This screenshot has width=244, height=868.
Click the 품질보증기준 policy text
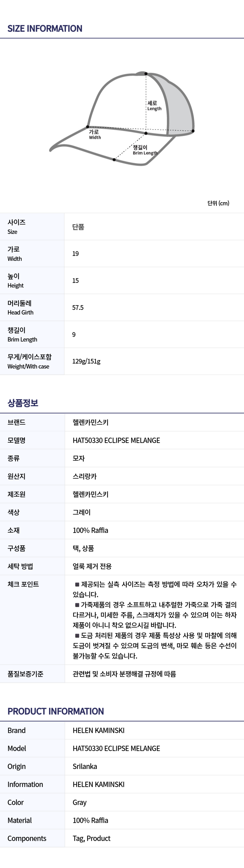[124, 674]
